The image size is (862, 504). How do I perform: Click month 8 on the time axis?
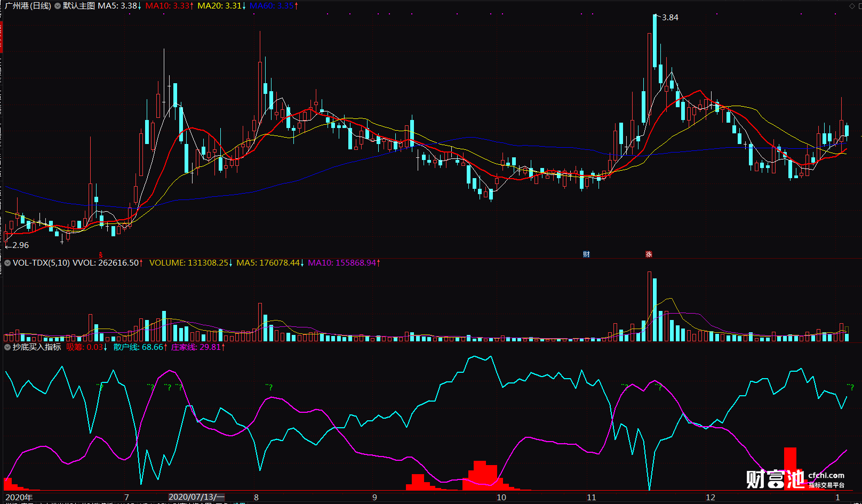pos(256,497)
